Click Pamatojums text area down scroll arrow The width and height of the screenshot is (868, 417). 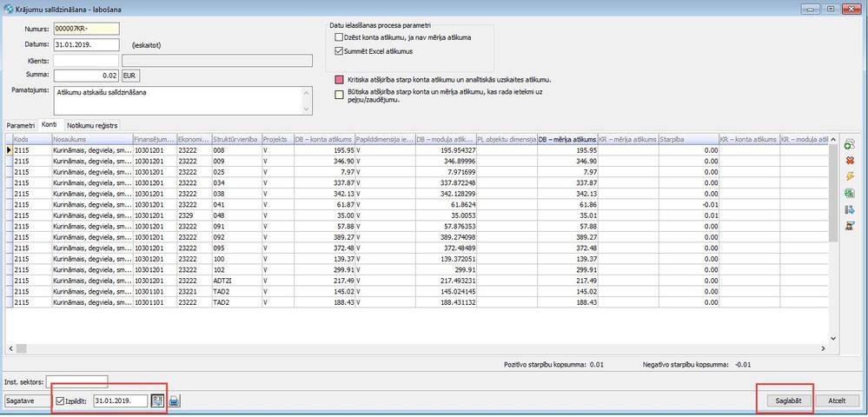click(x=308, y=109)
